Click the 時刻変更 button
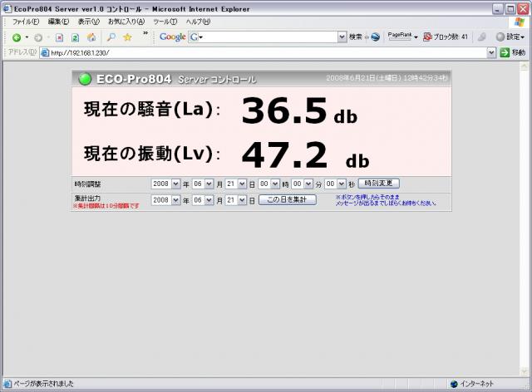 (379, 184)
